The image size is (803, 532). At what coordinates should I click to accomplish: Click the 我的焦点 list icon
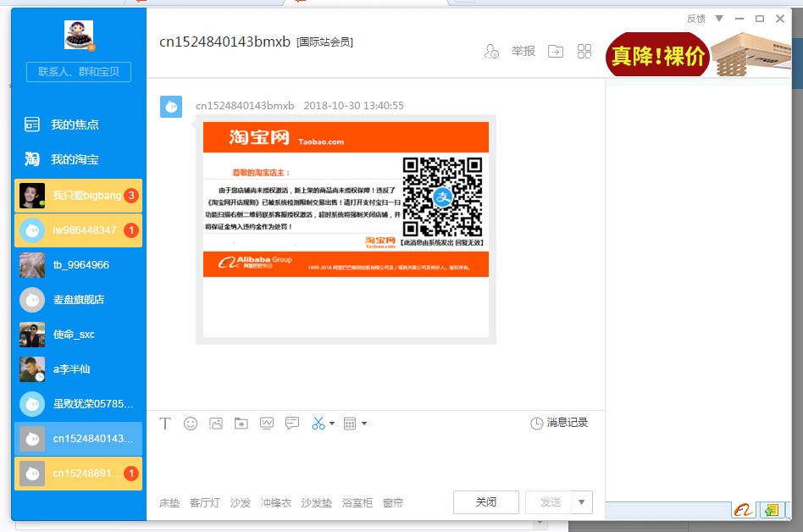31,125
